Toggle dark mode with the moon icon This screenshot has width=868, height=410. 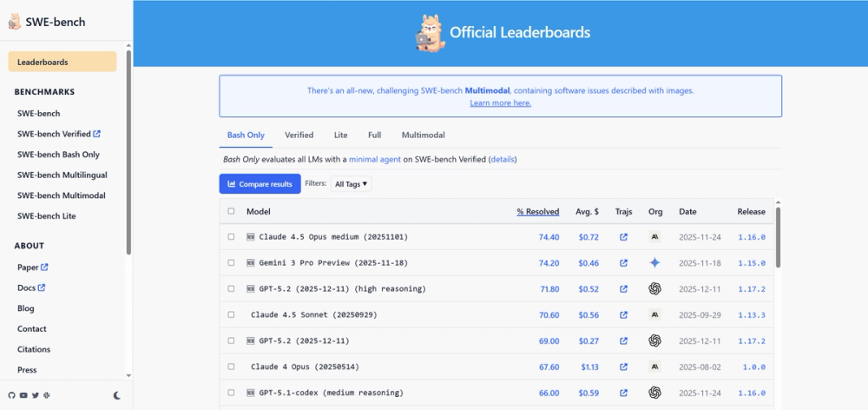117,395
